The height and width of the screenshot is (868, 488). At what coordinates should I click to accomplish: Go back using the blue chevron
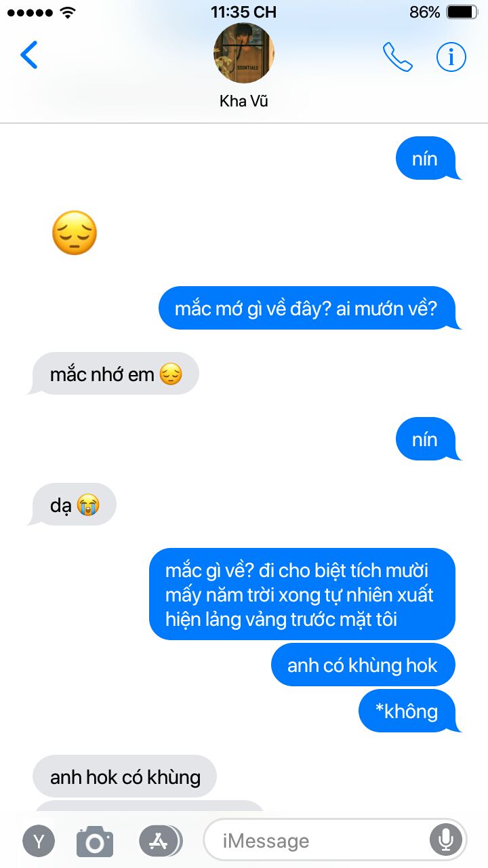click(29, 56)
